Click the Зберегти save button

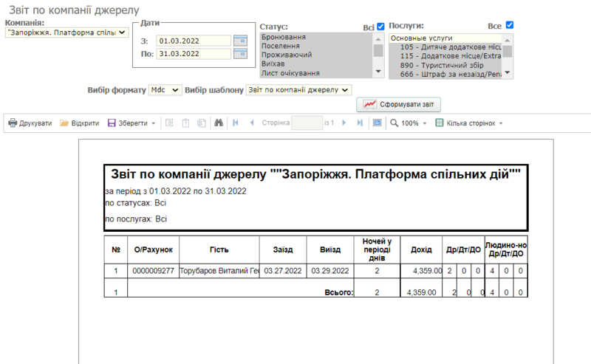pyautogui.click(x=131, y=123)
